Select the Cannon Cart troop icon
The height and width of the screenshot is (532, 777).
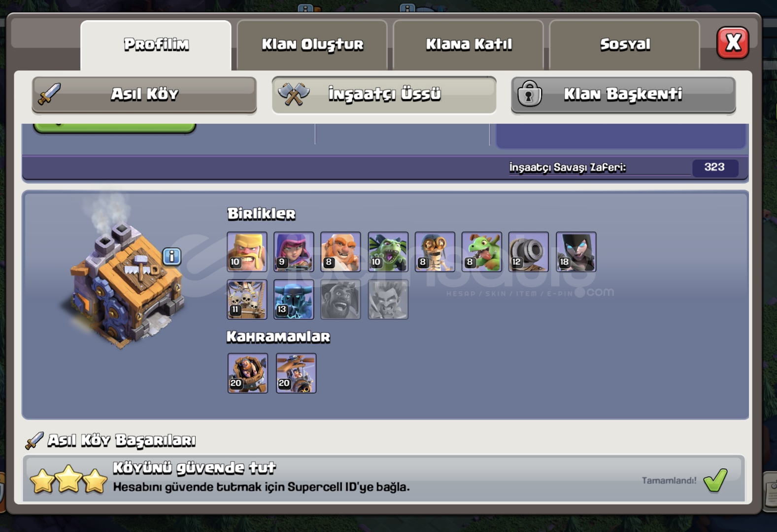528,252
